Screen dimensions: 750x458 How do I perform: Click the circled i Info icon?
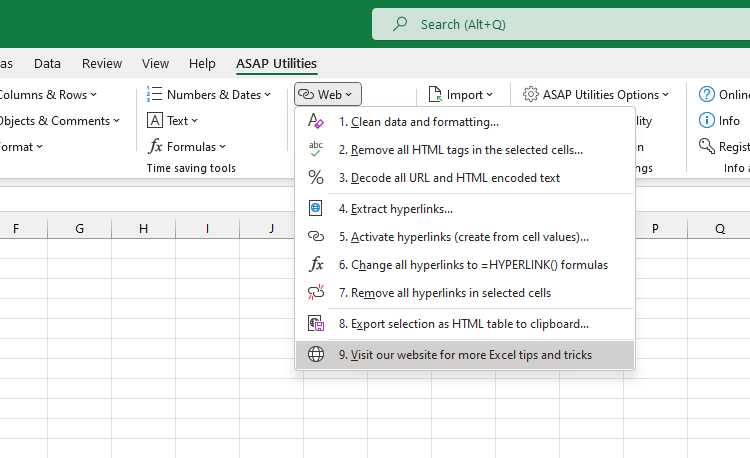(x=706, y=120)
